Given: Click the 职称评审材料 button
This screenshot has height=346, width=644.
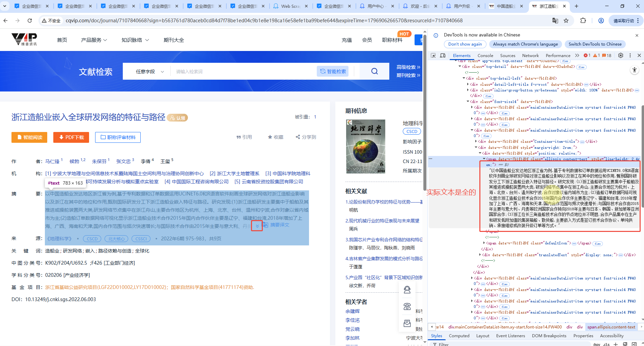Looking at the screenshot, I should pos(118,137).
